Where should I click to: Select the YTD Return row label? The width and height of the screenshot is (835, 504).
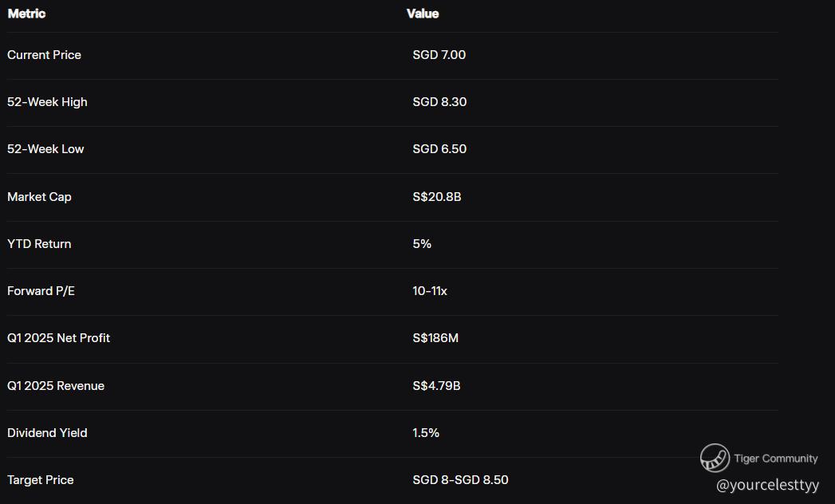pos(39,244)
